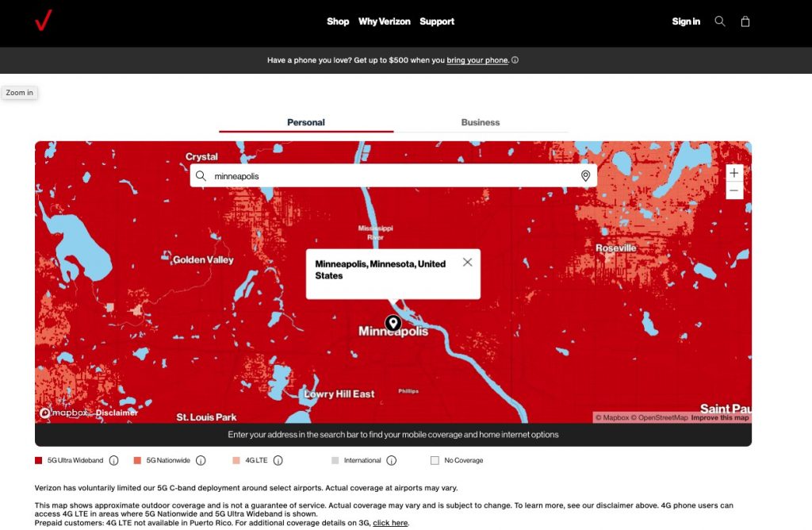Screen dimensions: 812x530
Task: Click the Phillips map label
Action: pos(408,391)
